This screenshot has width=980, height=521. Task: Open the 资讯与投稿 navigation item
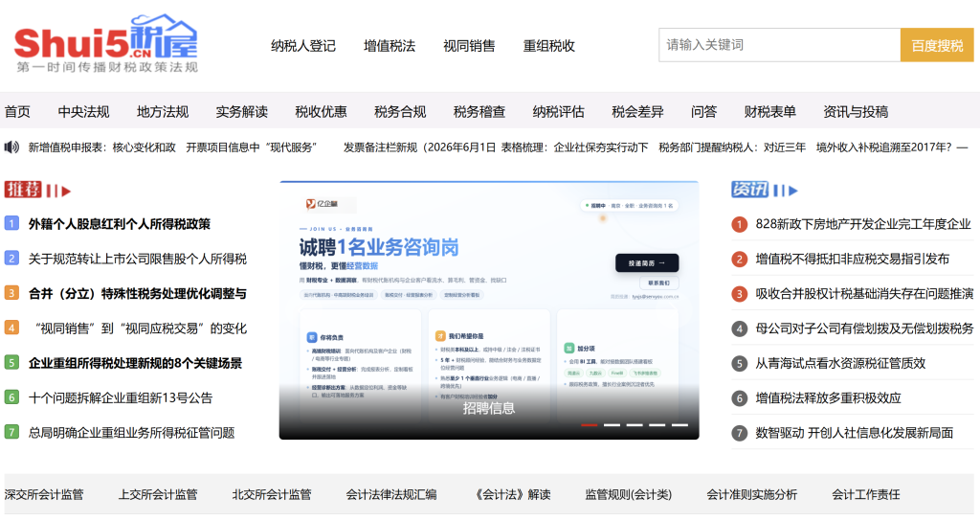856,112
